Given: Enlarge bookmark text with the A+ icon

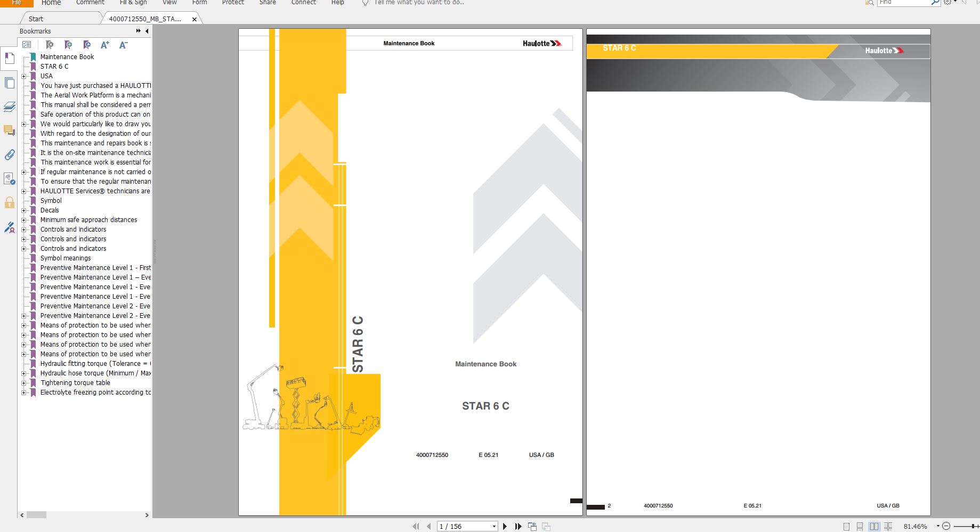Looking at the screenshot, I should tap(104, 45).
